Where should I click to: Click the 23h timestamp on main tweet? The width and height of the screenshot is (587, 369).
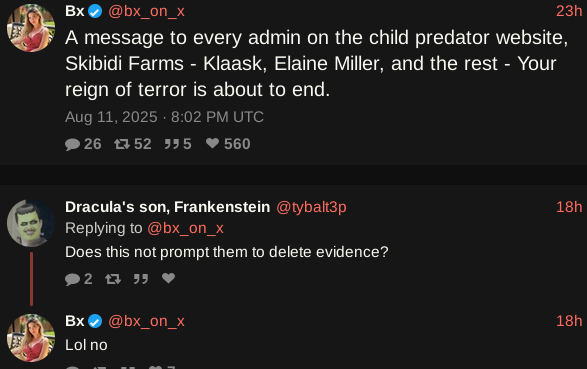[x=569, y=11]
